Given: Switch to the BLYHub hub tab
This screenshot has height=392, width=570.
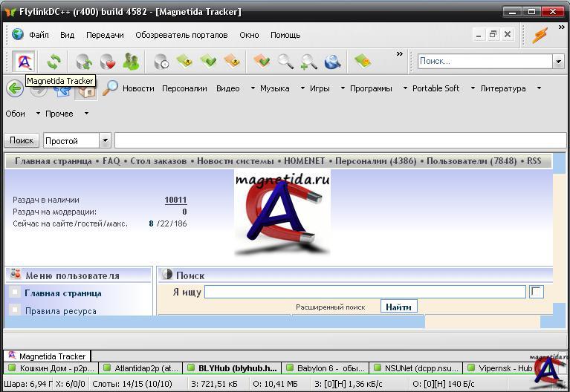Looking at the screenshot, I should (230, 367).
